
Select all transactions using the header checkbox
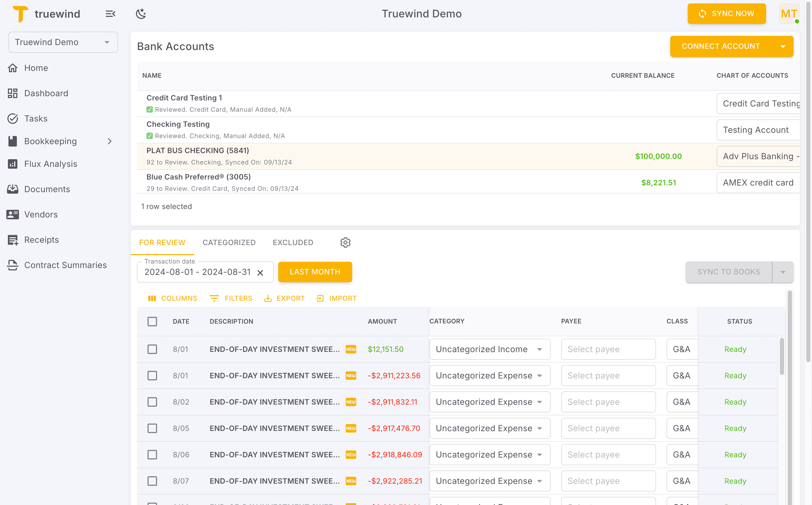[152, 321]
